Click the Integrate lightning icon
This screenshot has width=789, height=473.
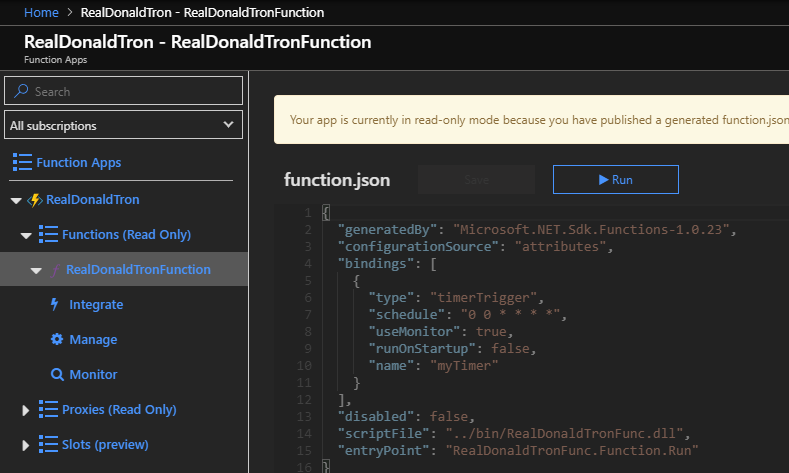click(55, 304)
